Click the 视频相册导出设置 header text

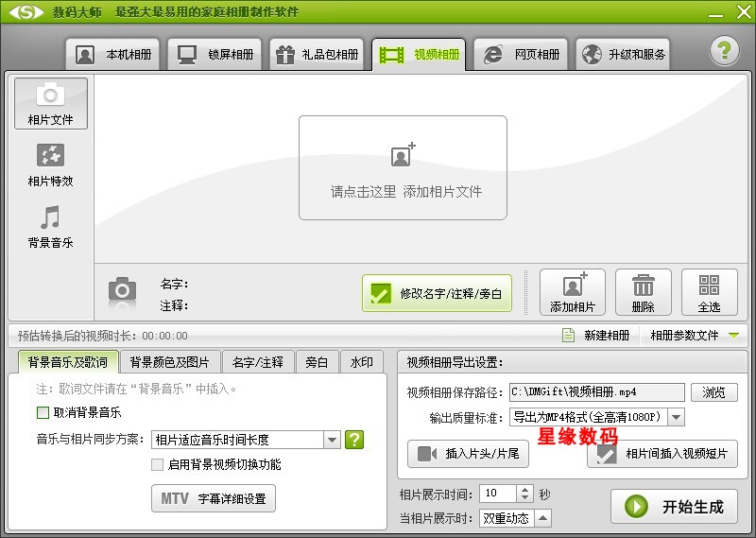pyautogui.click(x=455, y=362)
